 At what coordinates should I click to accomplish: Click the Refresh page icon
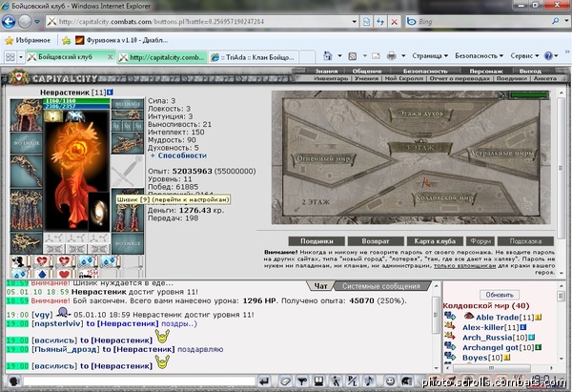pyautogui.click(x=380, y=22)
